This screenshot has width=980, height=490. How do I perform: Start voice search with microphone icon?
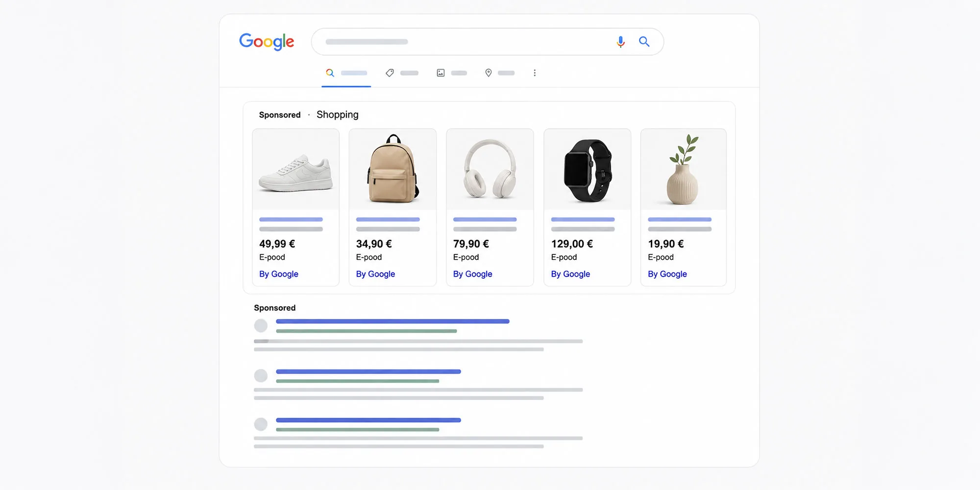point(620,42)
